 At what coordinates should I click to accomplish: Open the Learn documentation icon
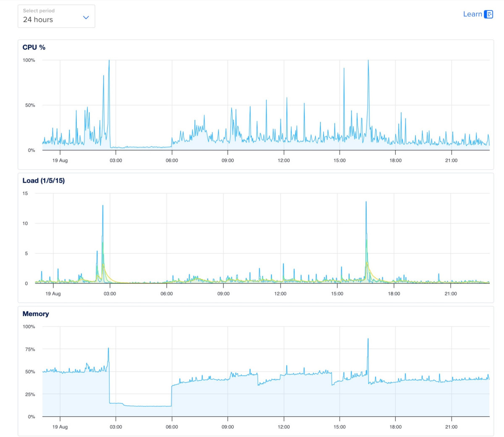tap(489, 14)
